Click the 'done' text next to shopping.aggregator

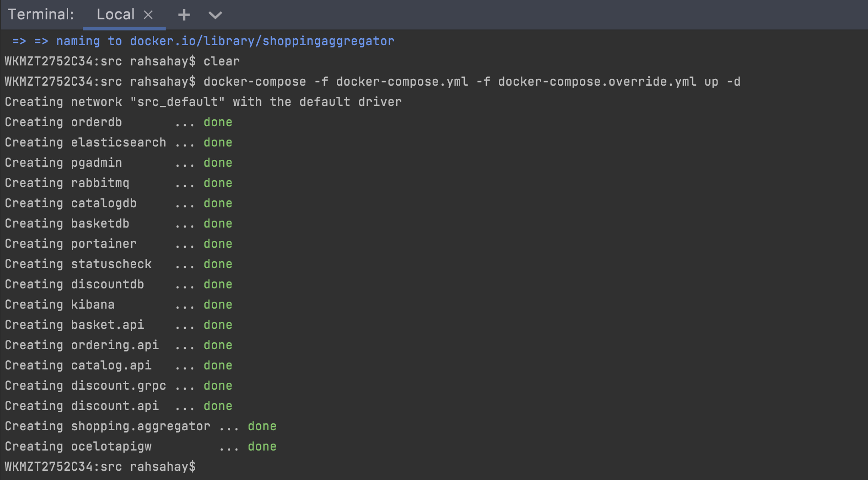(x=262, y=426)
